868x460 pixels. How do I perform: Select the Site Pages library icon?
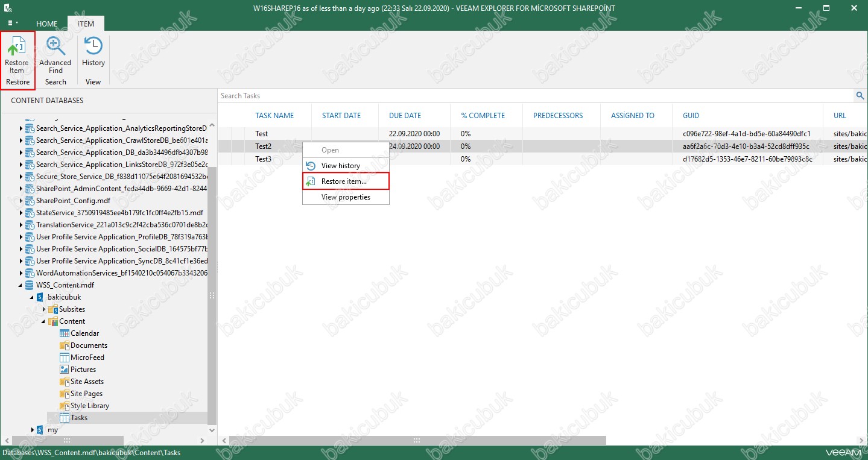pos(65,394)
